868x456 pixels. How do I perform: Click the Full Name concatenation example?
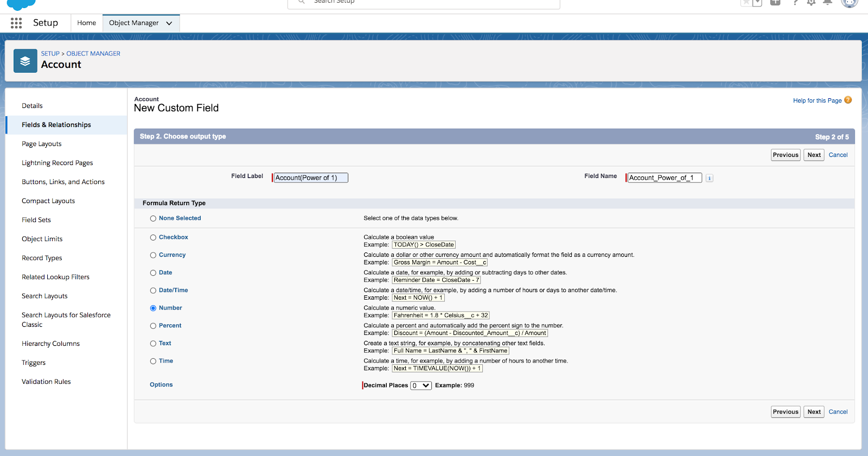click(450, 351)
